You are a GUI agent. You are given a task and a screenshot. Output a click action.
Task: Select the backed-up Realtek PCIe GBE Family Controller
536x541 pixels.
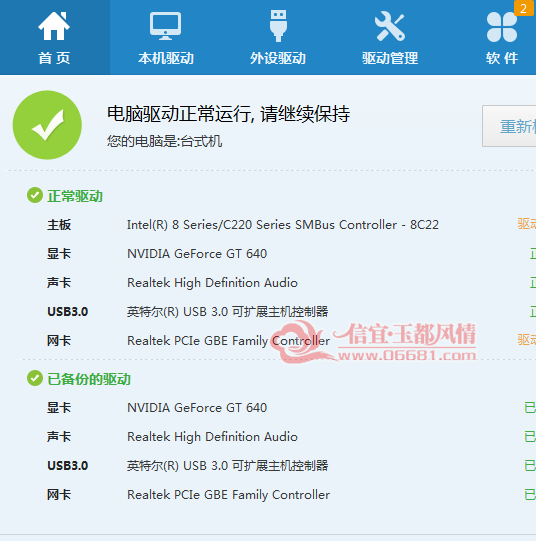pos(228,495)
